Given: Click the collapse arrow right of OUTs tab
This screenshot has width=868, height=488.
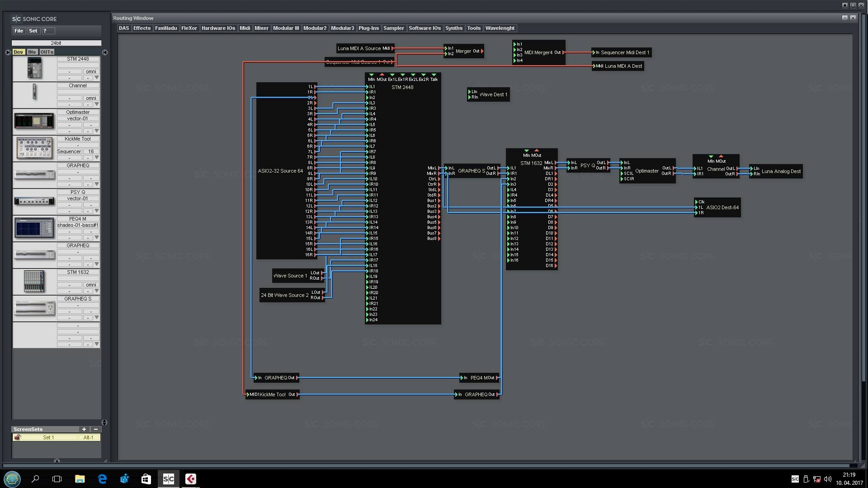Looking at the screenshot, I should click(x=105, y=52).
